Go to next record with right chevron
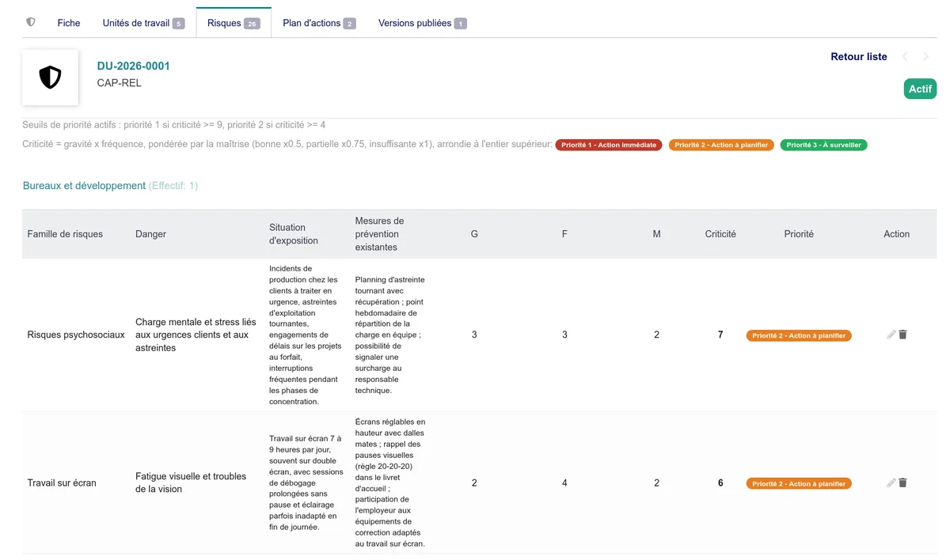Screen dimensions: 950x560 click(x=926, y=57)
